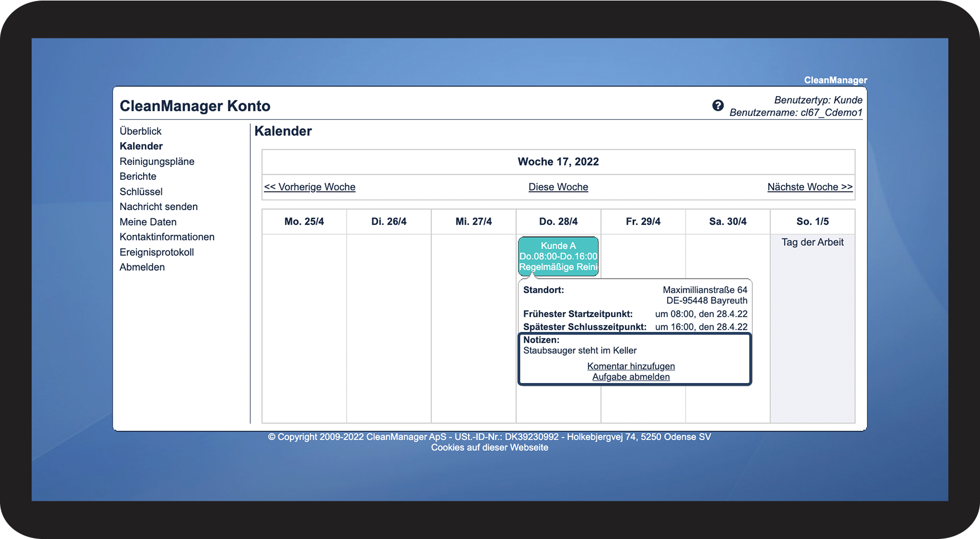
Task: Select Kalender in the sidebar
Action: pyautogui.click(x=141, y=146)
